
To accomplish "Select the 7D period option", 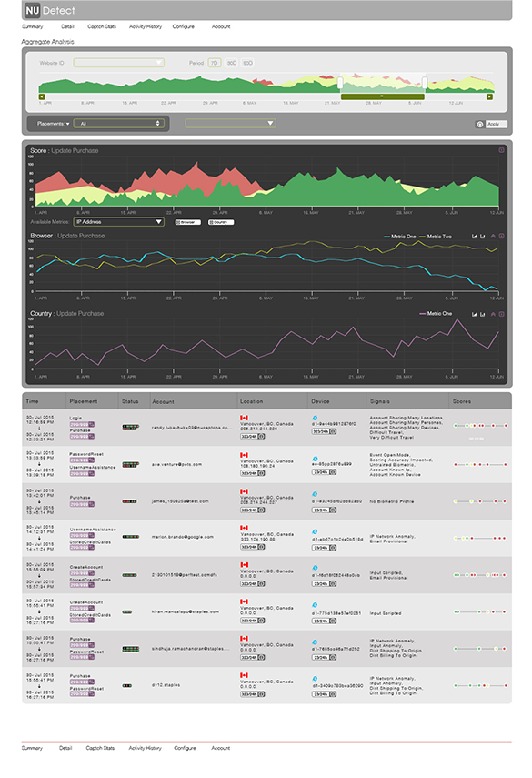I will pyautogui.click(x=215, y=63).
